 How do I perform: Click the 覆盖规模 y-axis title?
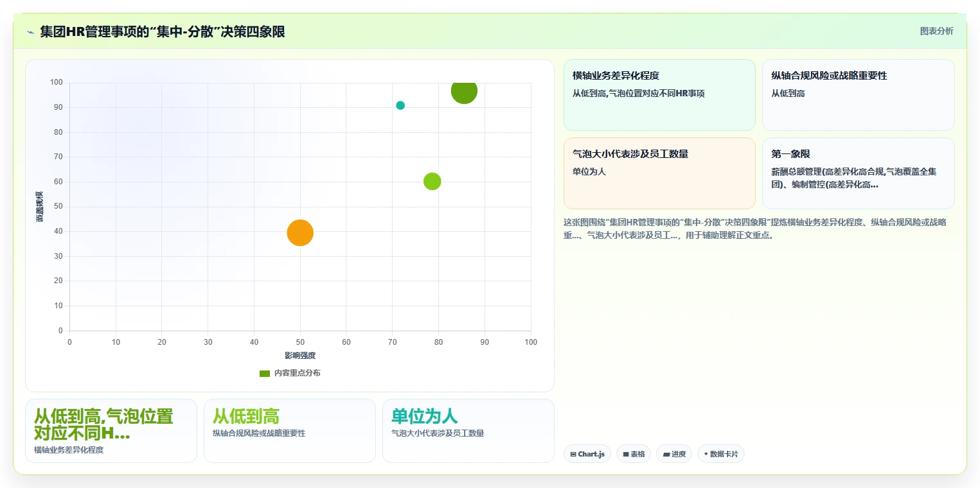tap(39, 207)
